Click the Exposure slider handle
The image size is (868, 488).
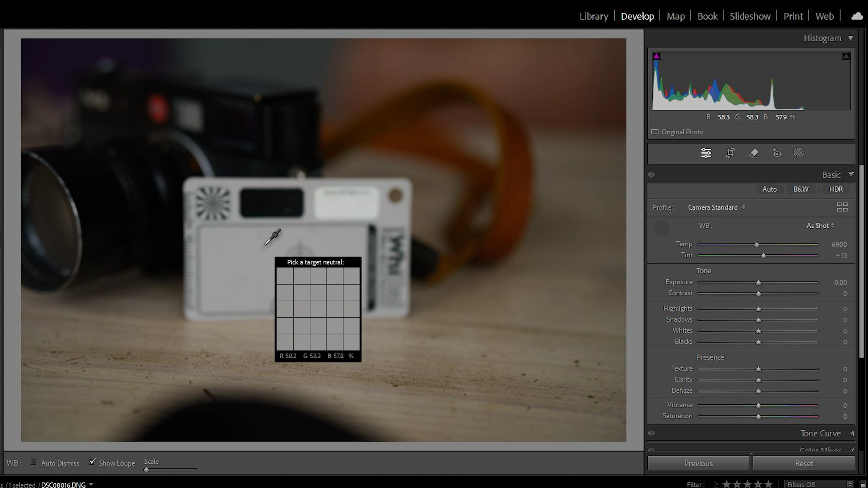(758, 283)
